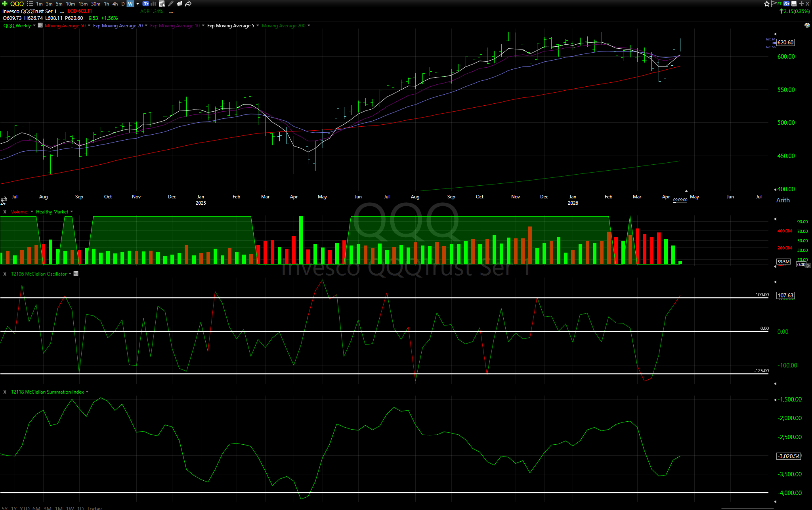Click the share arrow icon
This screenshot has width=812, height=510.
coord(188,4)
